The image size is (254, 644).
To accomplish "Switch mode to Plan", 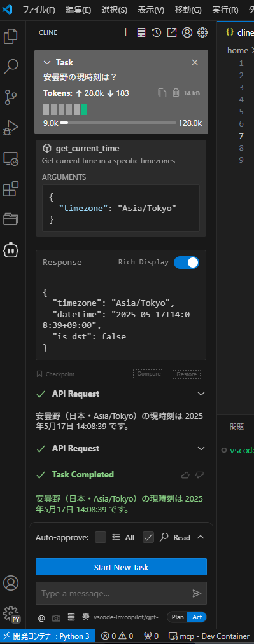I will (x=178, y=617).
